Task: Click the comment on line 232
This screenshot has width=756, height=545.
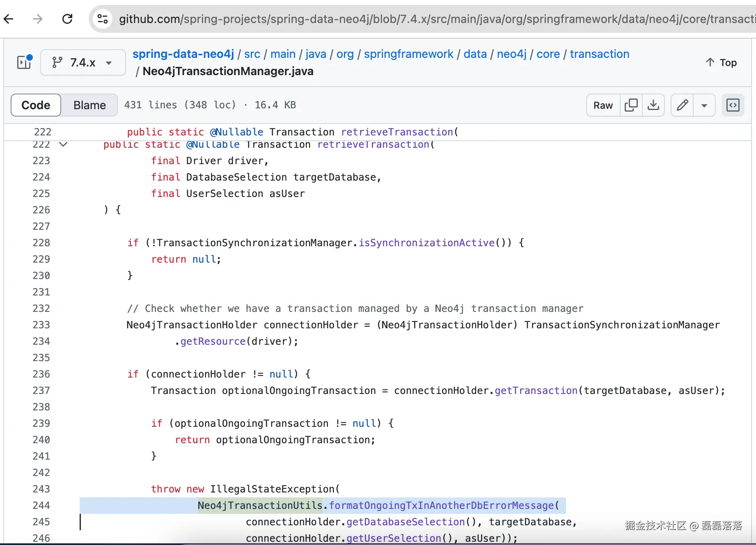Action: pos(355,308)
